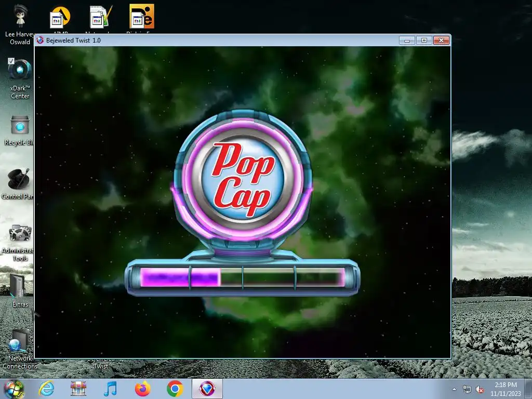Launch Google Chrome from the taskbar

click(175, 389)
